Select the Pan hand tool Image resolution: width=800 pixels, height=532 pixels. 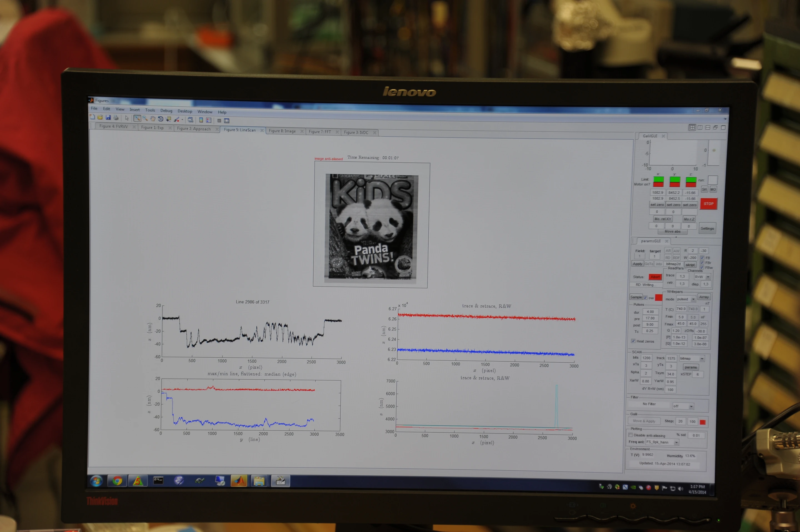[x=153, y=119]
